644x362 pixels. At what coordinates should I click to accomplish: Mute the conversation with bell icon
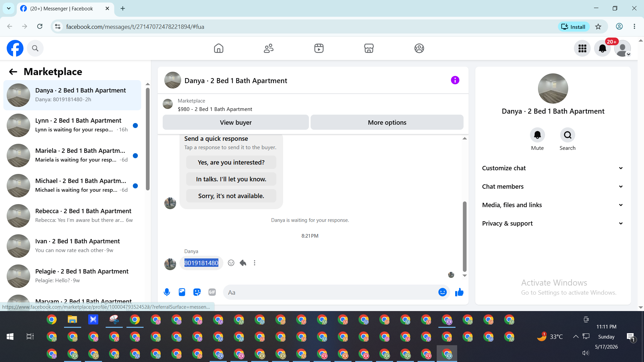(x=537, y=135)
